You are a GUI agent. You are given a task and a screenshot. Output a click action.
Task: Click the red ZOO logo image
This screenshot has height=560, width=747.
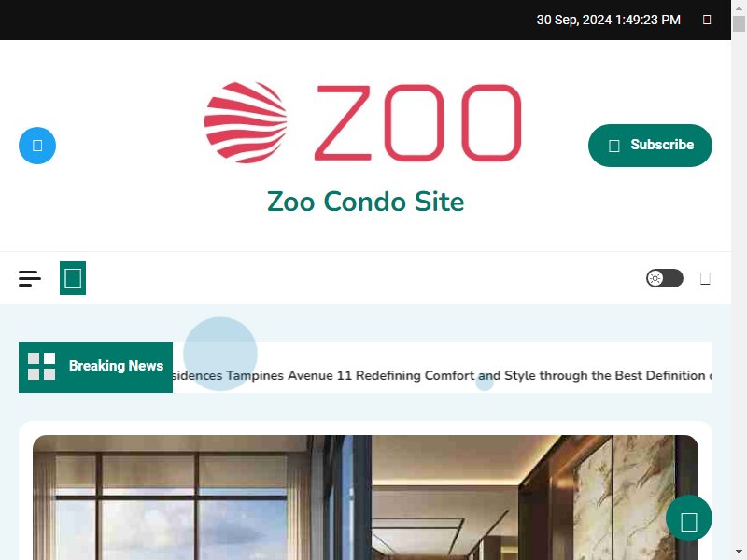[363, 122]
